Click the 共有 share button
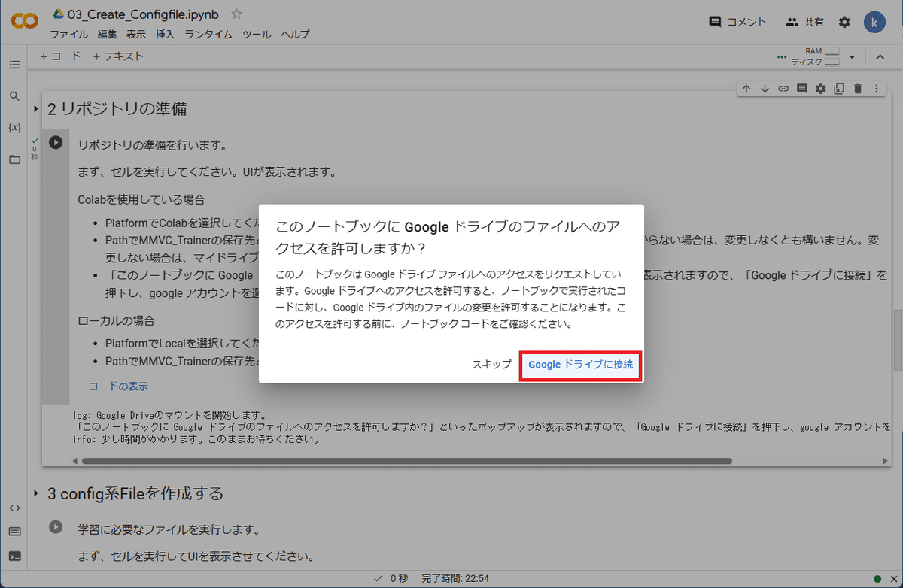903x588 pixels. (x=805, y=22)
